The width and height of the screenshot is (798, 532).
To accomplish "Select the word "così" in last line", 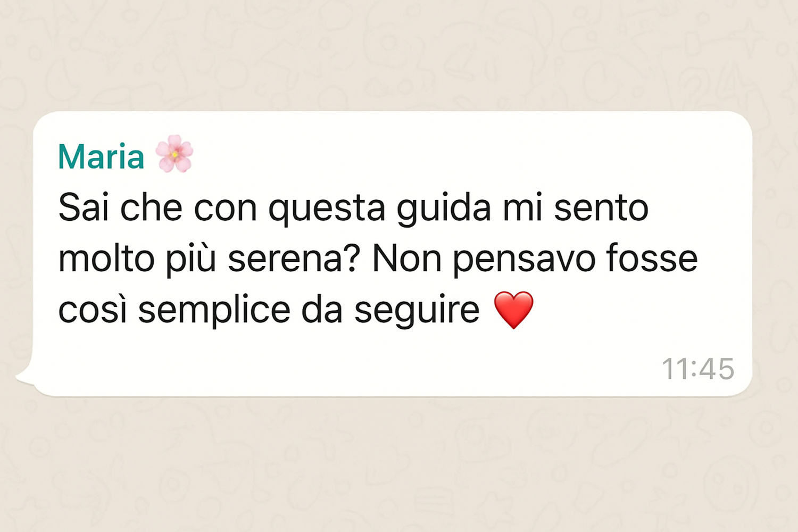I will (93, 310).
